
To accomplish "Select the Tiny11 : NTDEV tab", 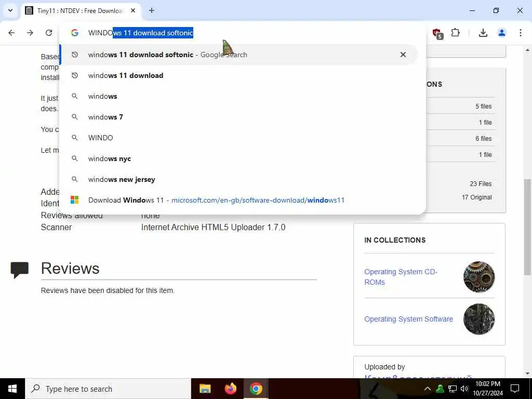I will pos(81,10).
